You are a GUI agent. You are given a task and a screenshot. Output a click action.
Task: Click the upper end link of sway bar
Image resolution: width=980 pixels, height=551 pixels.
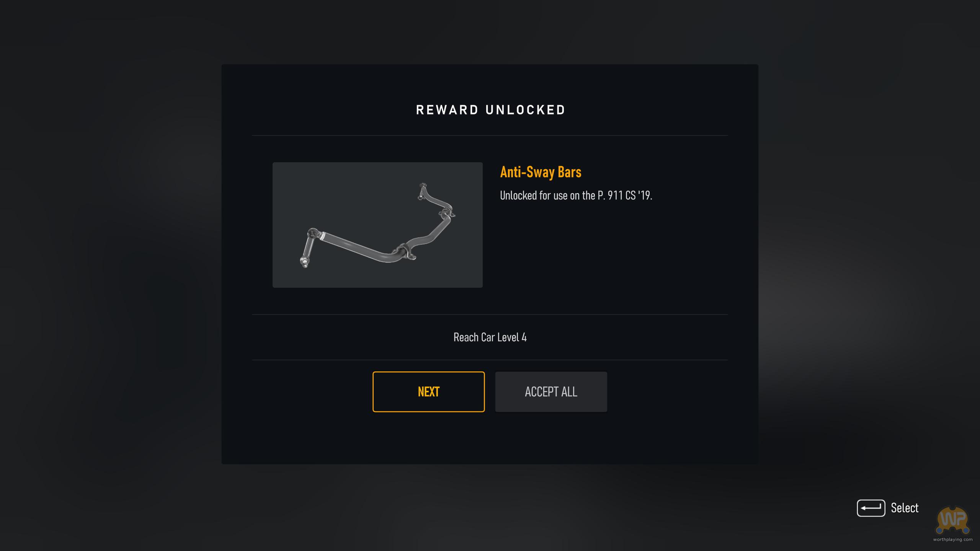[x=422, y=191]
